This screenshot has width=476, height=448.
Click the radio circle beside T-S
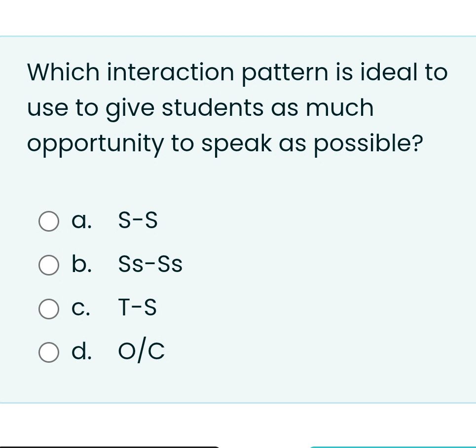49,309
